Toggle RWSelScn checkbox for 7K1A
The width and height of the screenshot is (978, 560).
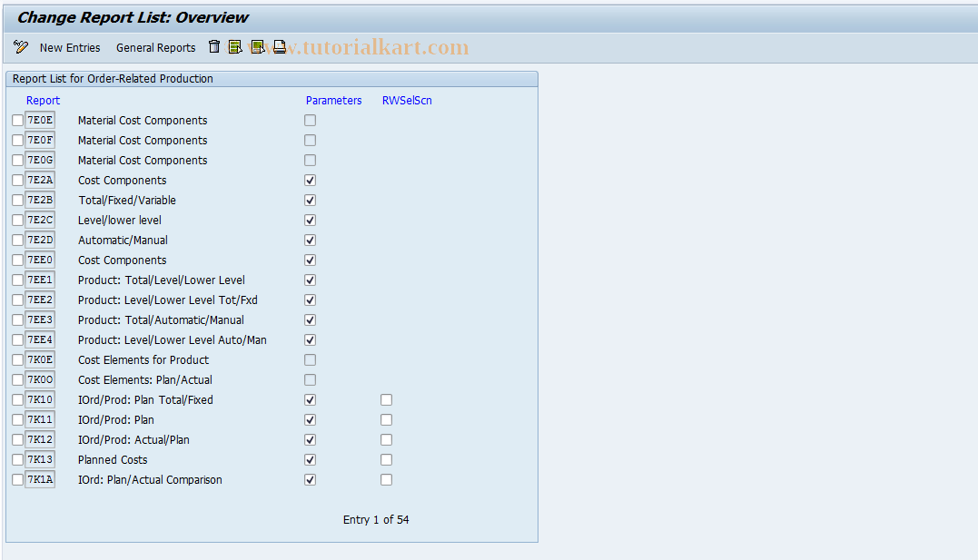(386, 479)
